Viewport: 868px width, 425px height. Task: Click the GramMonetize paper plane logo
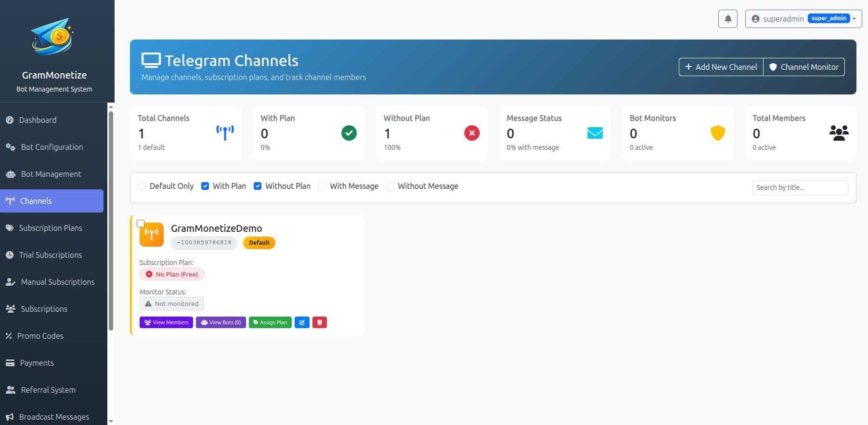pos(52,37)
